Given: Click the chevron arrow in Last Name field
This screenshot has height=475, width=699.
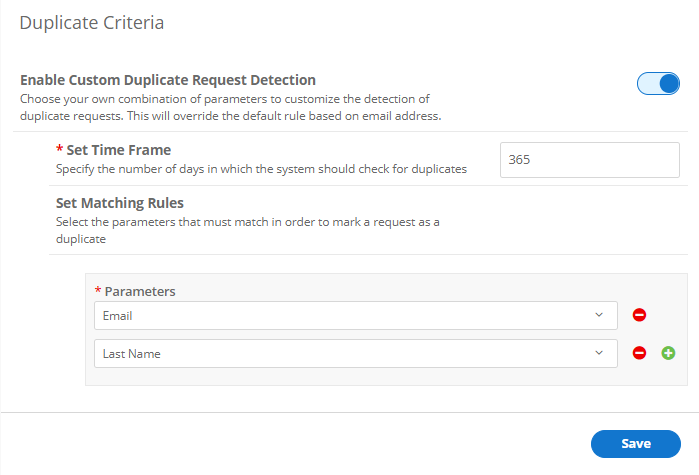Looking at the screenshot, I should [x=599, y=353].
